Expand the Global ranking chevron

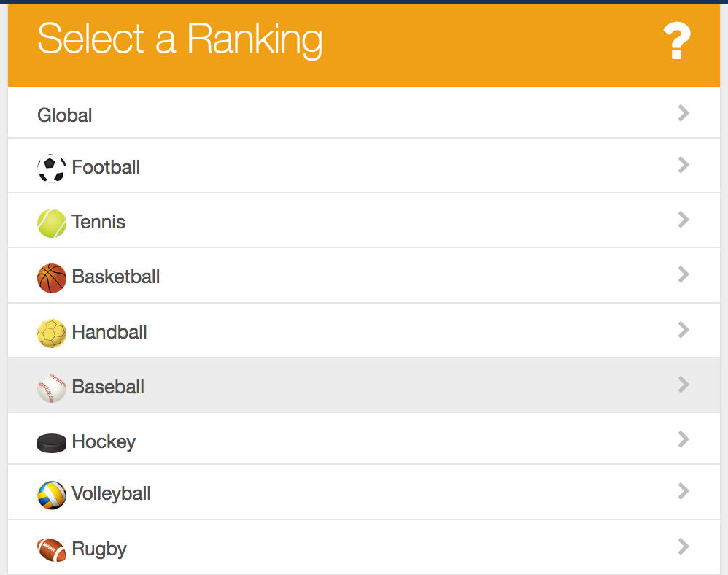[x=684, y=113]
